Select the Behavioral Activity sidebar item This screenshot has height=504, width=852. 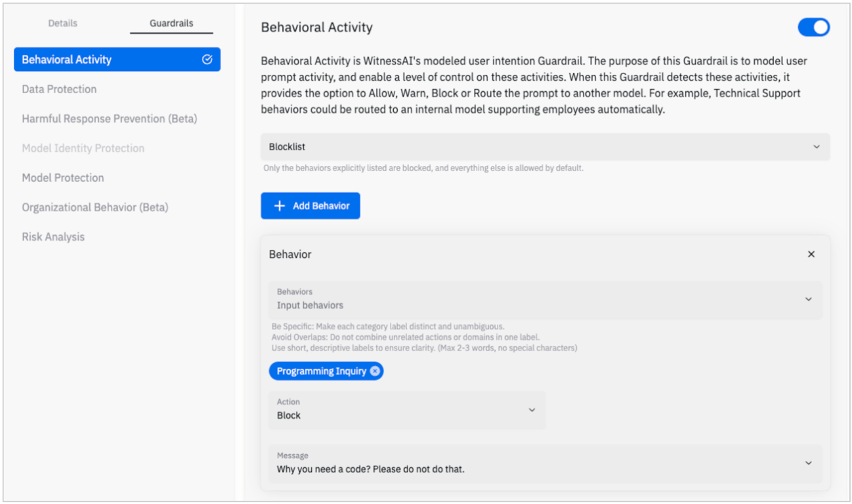pyautogui.click(x=67, y=60)
